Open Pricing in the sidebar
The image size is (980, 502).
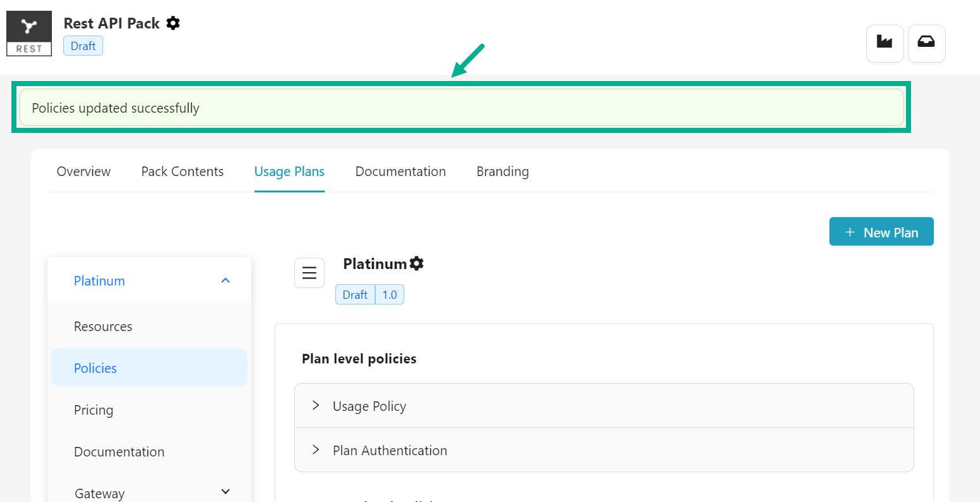tap(94, 410)
